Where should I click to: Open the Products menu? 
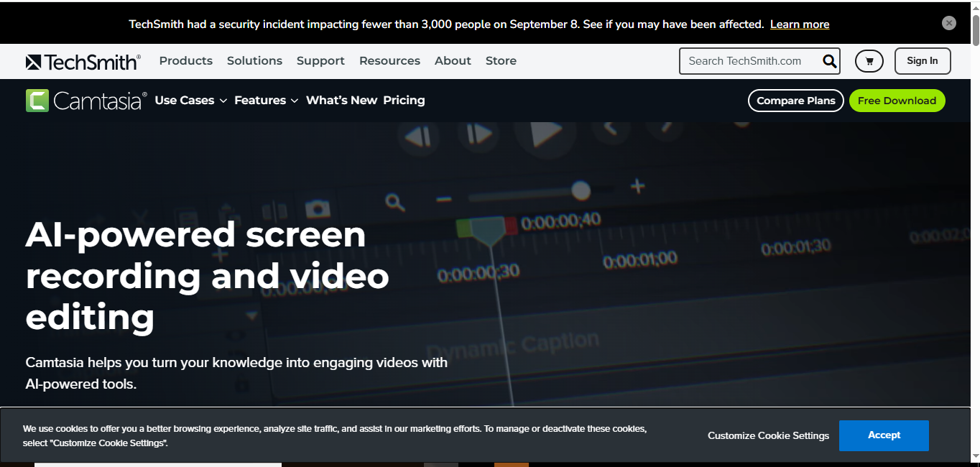tap(186, 61)
